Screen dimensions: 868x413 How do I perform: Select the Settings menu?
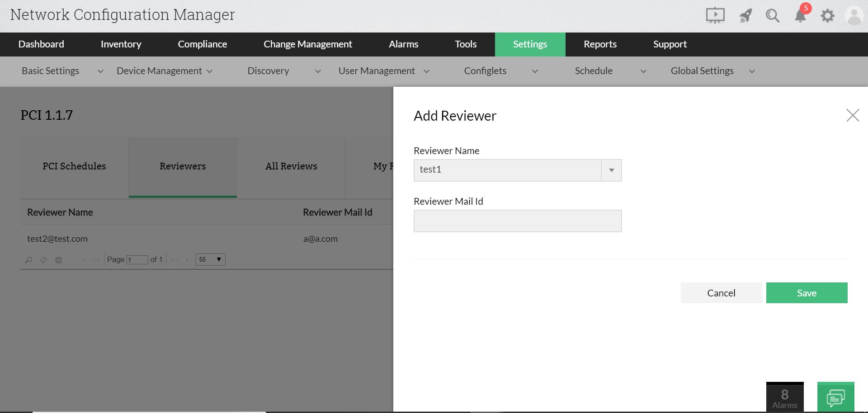click(530, 44)
